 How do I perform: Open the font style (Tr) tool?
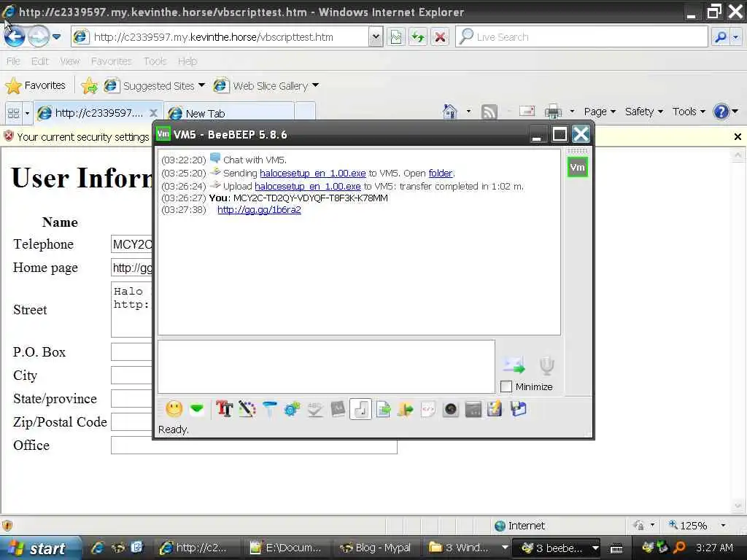pyautogui.click(x=224, y=409)
